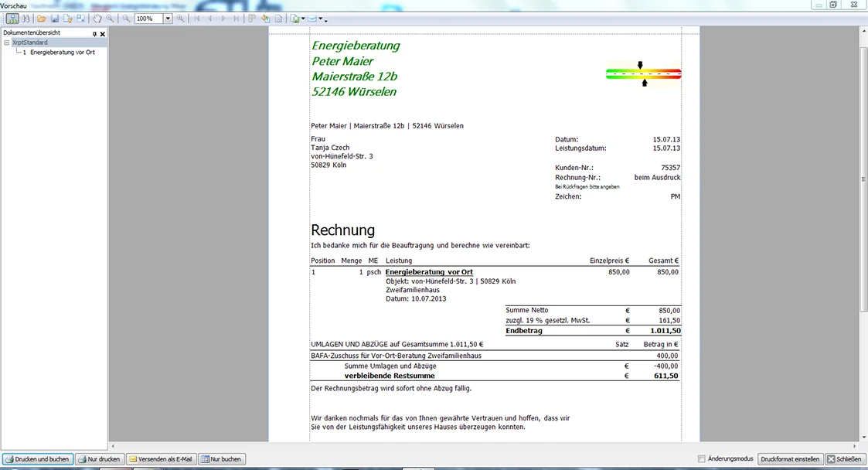Click the Nur drucken button
Image resolution: width=868 pixels, height=470 pixels.
[x=100, y=459]
